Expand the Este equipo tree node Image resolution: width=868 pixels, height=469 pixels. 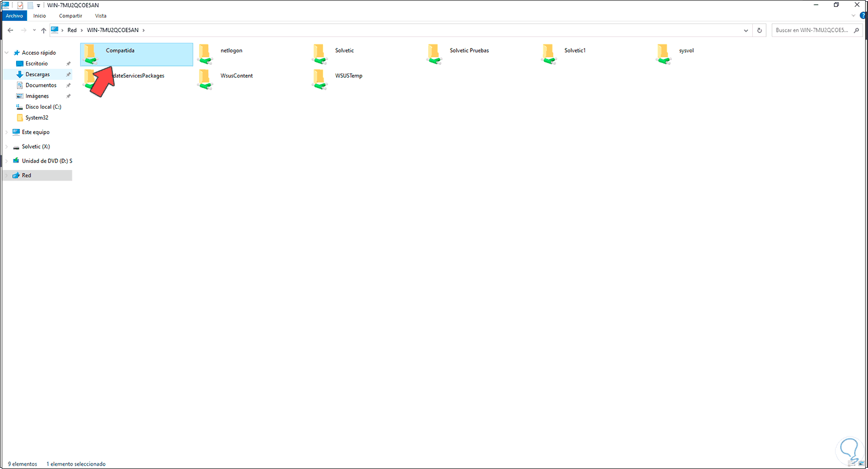coord(6,132)
